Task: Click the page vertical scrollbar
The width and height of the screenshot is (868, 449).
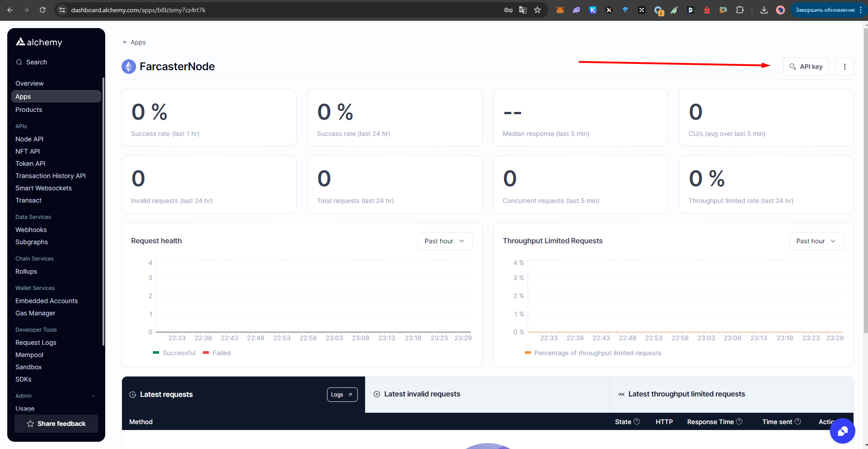Action: click(x=865, y=181)
